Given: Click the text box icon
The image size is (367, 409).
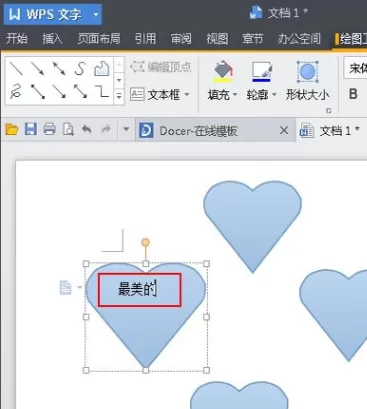Looking at the screenshot, I should (137, 95).
